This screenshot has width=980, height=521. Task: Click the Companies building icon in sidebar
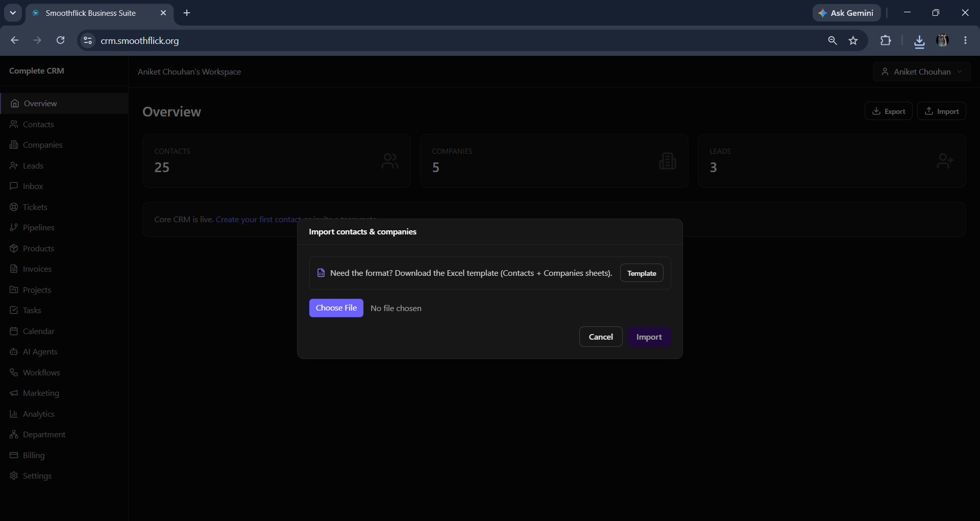click(x=14, y=145)
